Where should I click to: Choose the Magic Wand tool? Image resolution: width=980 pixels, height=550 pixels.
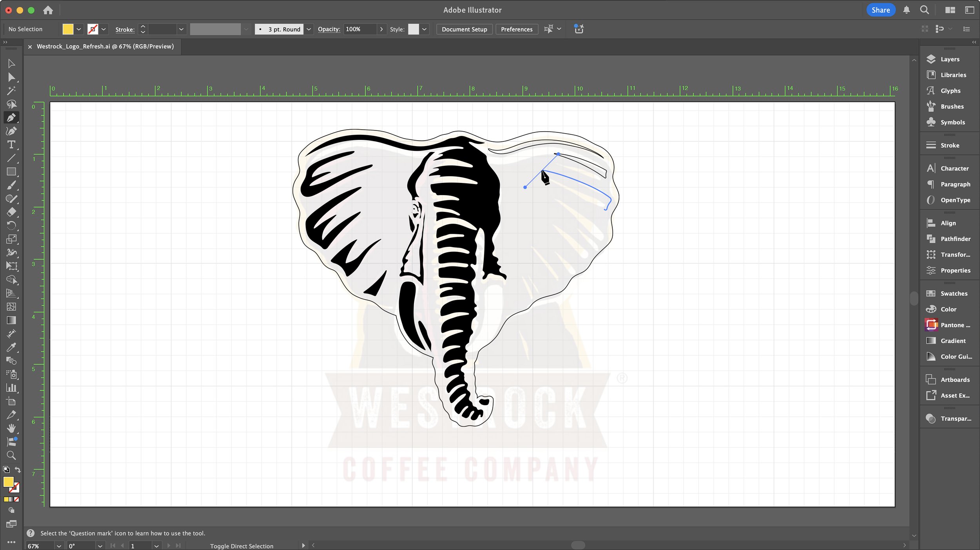point(11,90)
